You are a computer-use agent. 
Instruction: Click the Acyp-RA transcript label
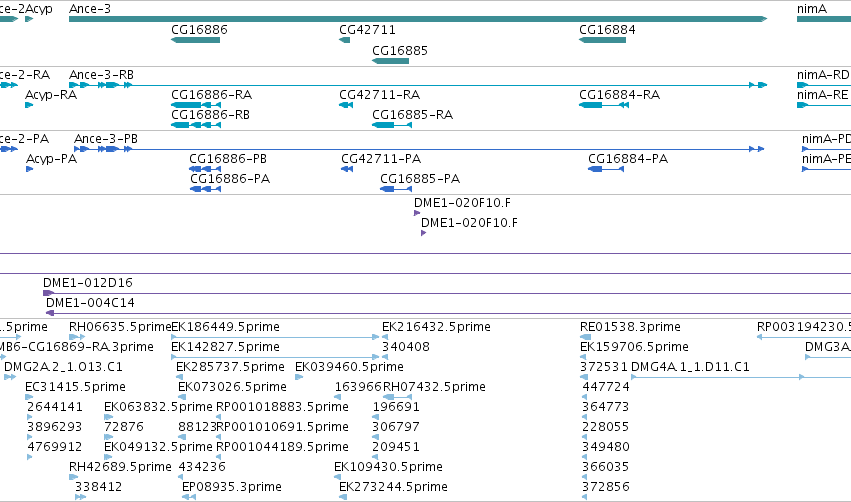coord(51,94)
